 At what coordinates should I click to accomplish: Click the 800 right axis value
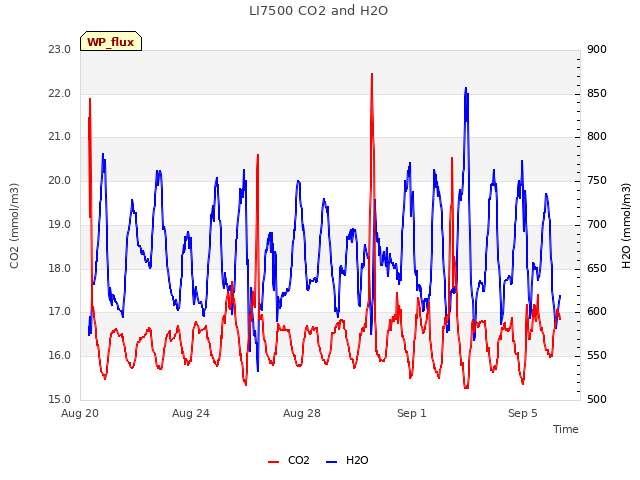click(597, 137)
